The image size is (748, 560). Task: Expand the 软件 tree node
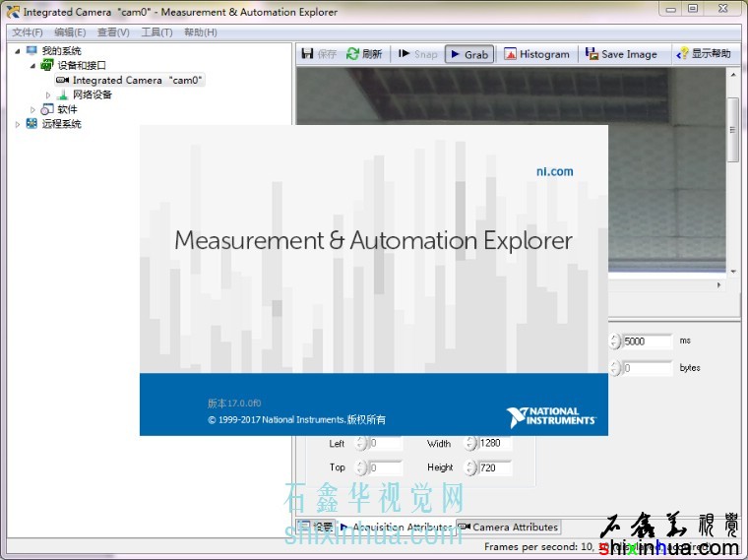(32, 109)
